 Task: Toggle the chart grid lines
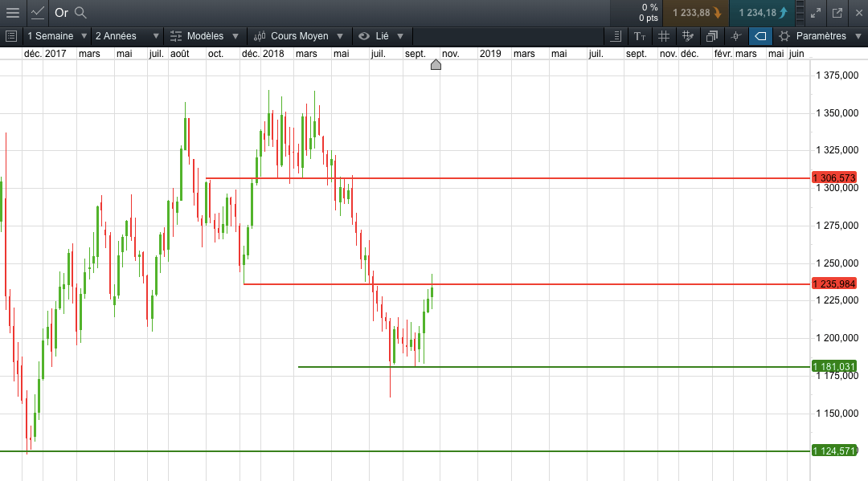pyautogui.click(x=663, y=36)
